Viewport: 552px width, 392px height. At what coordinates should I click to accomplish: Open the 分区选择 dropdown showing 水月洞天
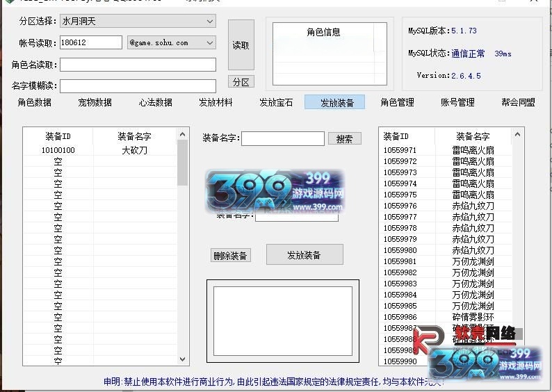point(138,21)
